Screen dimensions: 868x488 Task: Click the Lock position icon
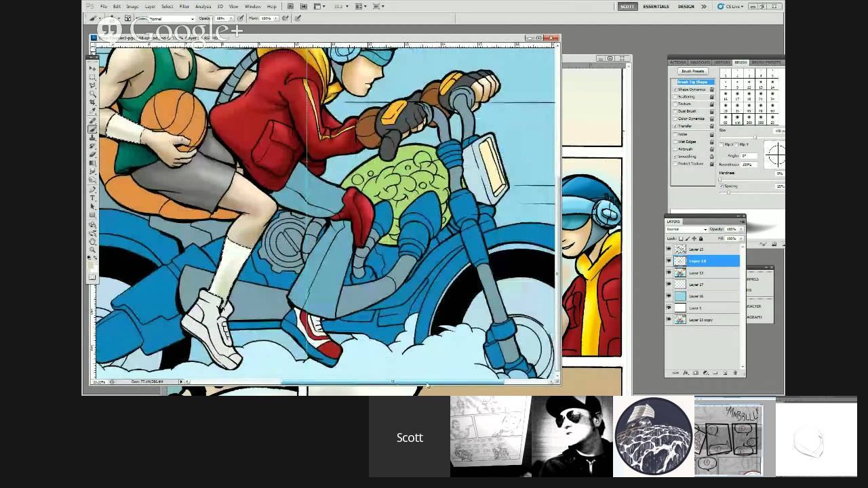coord(694,239)
